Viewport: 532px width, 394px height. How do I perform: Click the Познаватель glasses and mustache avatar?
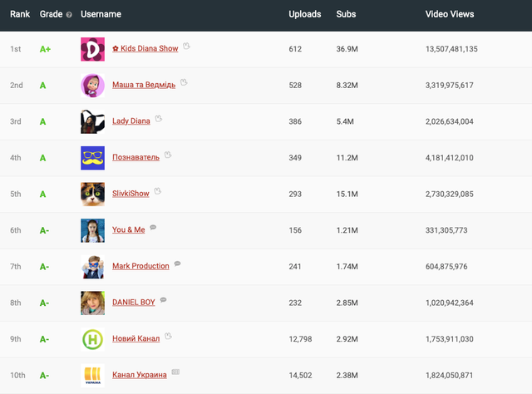[x=92, y=158]
